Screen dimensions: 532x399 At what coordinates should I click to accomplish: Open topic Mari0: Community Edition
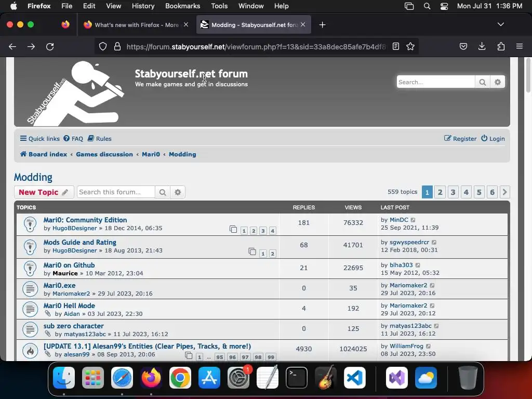pyautogui.click(x=85, y=220)
